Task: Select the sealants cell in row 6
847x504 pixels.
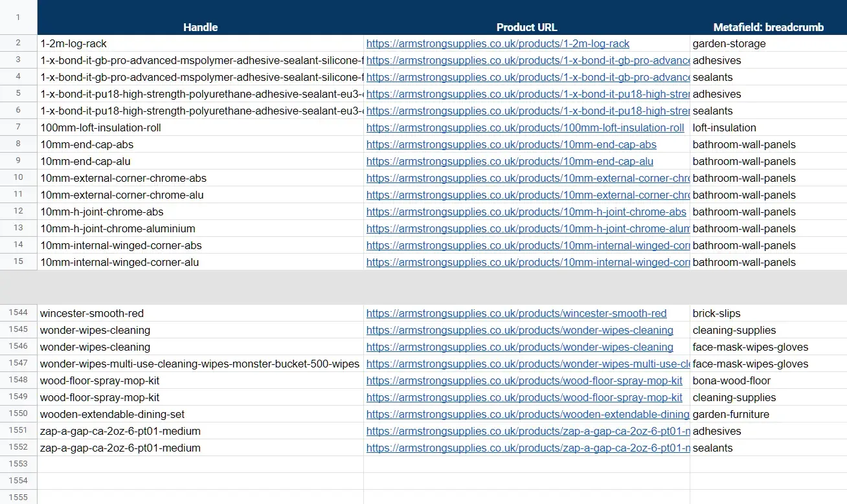Action: 769,111
